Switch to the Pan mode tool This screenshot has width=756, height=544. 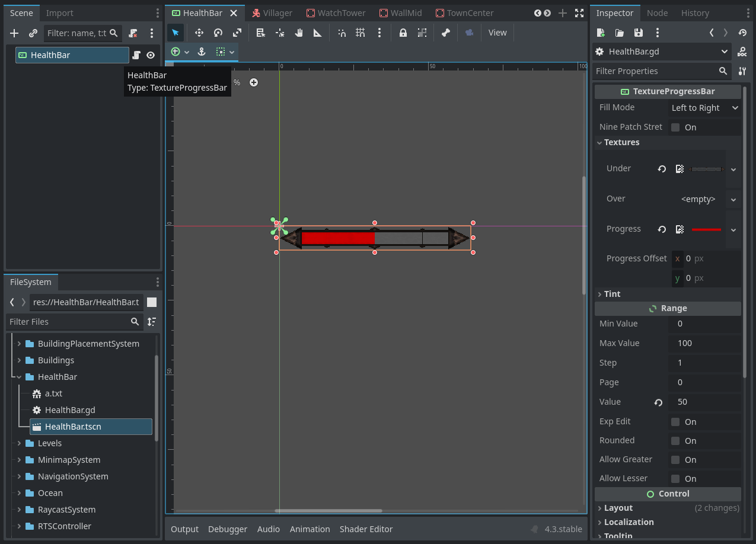299,33
